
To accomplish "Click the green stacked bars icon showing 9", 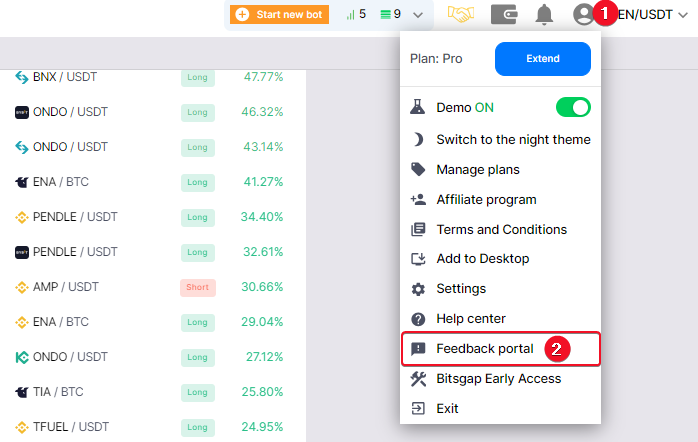I will pos(391,15).
